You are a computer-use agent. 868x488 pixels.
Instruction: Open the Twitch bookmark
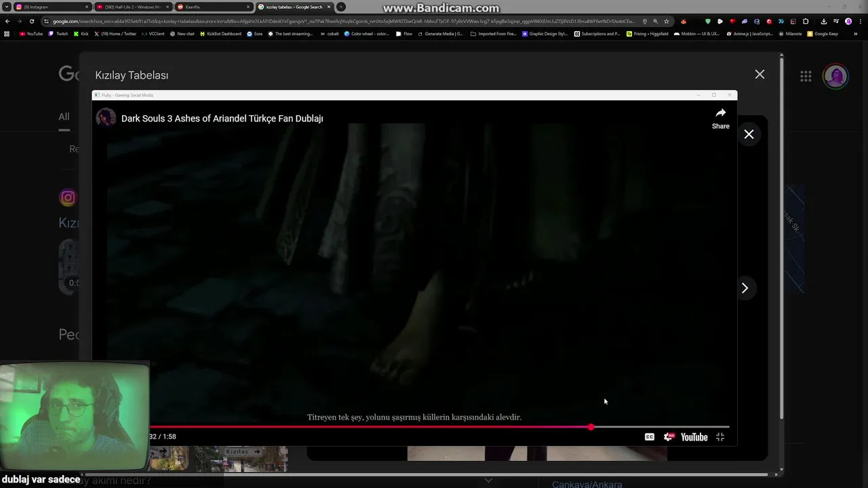pos(58,34)
